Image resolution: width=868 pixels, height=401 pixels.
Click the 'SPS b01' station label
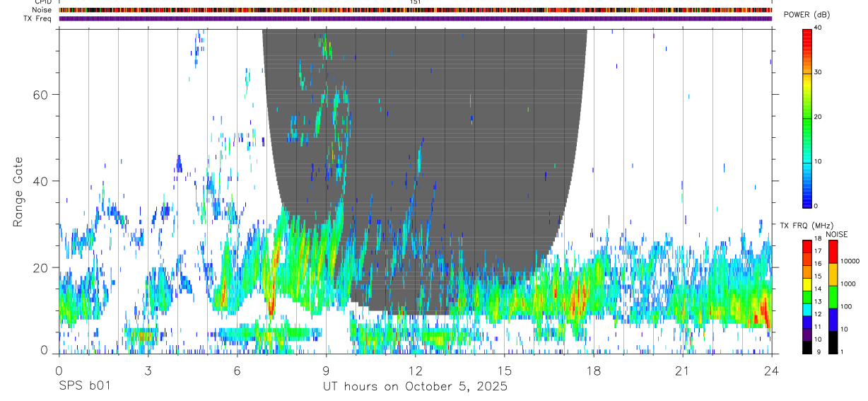[84, 386]
